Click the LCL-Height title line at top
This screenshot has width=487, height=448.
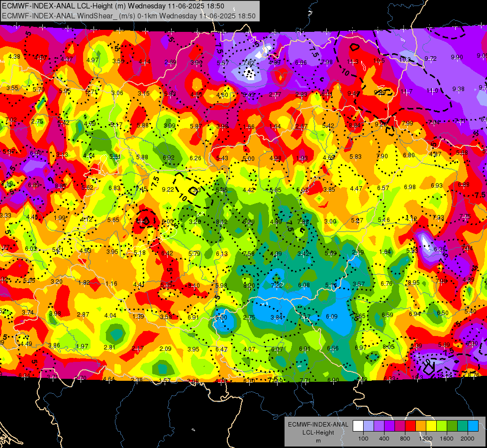tap(113, 6)
